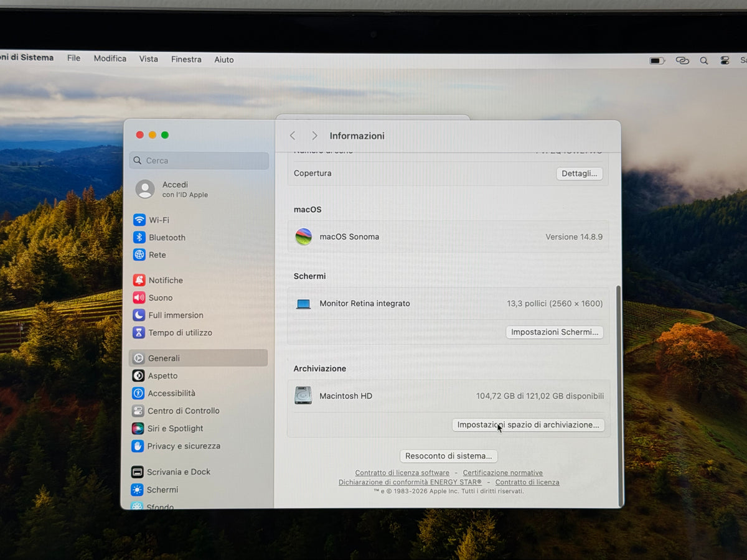Go forward with the right chevron
747x560 pixels.
coord(314,136)
